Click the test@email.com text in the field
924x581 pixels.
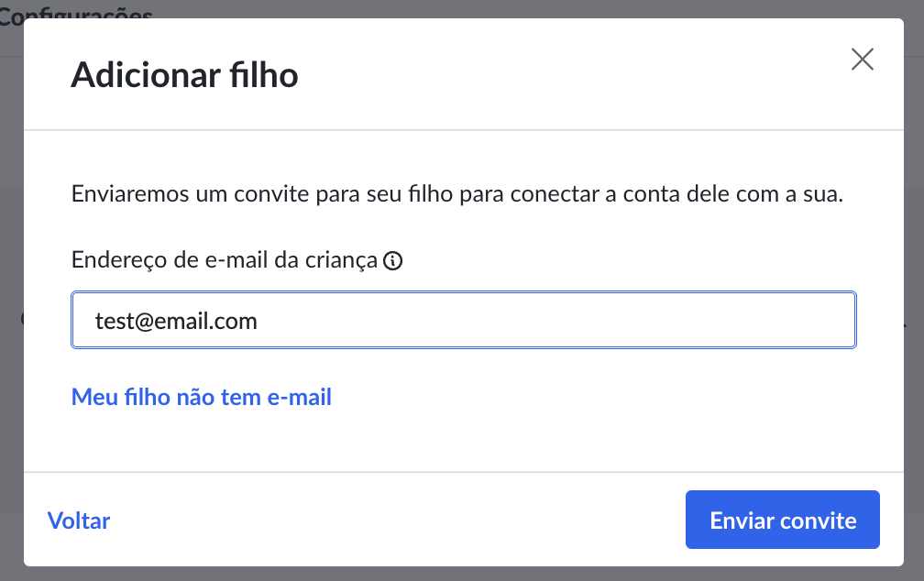(176, 321)
